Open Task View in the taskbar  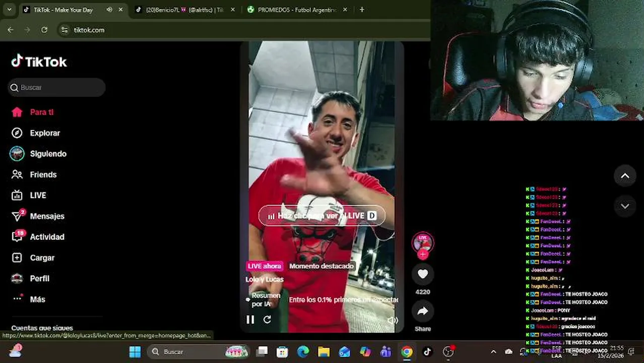pos(262,351)
